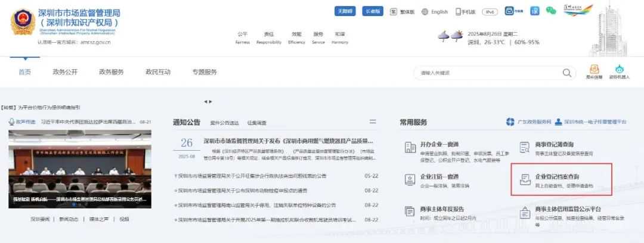644x243 pixels.
Task: Open the 视频 link under the photo
Action: coord(124,219)
